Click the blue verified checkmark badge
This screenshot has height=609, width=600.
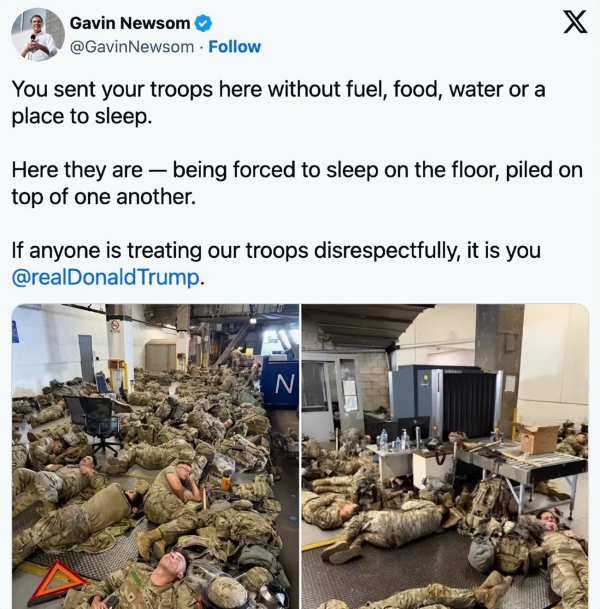click(203, 23)
